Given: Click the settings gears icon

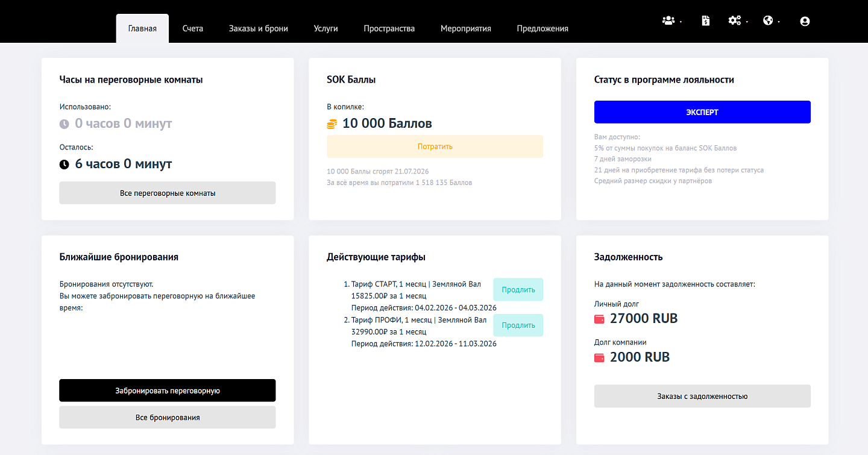Looking at the screenshot, I should 734,20.
